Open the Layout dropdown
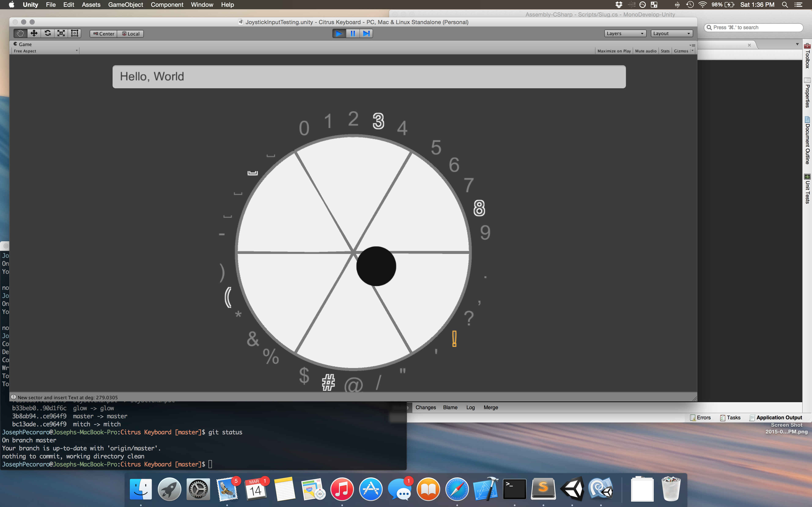Viewport: 812px width, 507px height. coord(671,34)
